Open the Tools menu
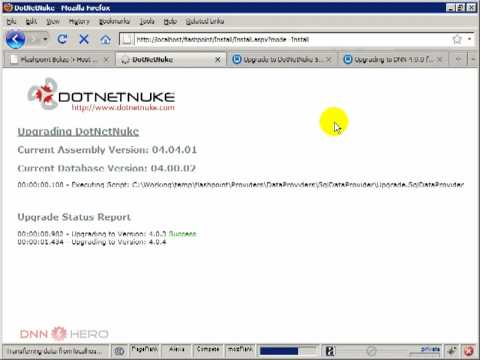This screenshot has height=360, width=480. pos(147,21)
